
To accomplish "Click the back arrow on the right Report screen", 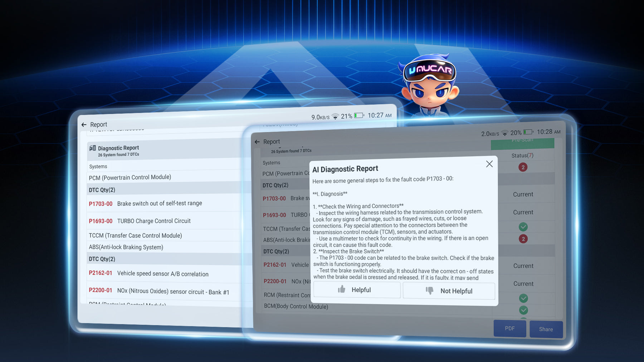I will (257, 142).
